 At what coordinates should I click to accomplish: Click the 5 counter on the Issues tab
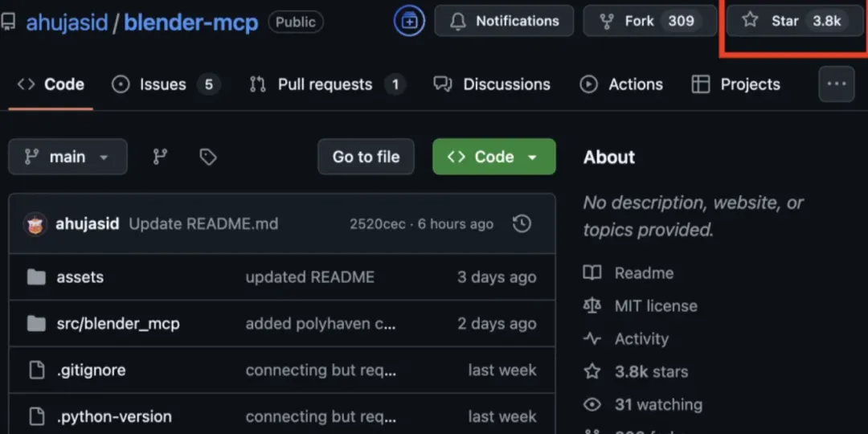[209, 84]
